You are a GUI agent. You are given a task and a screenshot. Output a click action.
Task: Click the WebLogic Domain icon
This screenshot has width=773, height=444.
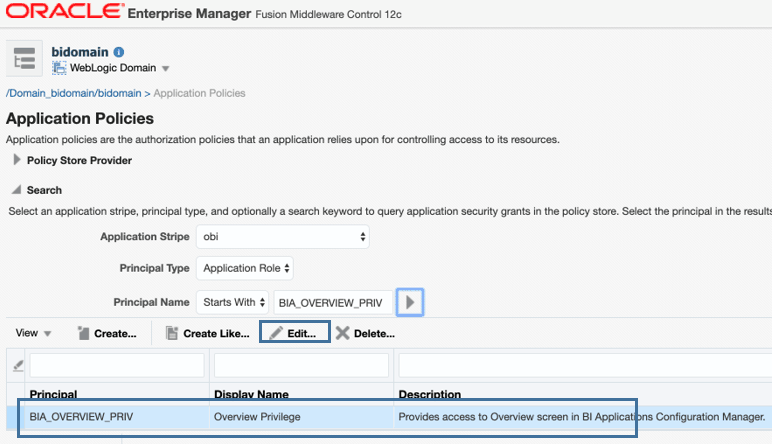[x=59, y=68]
